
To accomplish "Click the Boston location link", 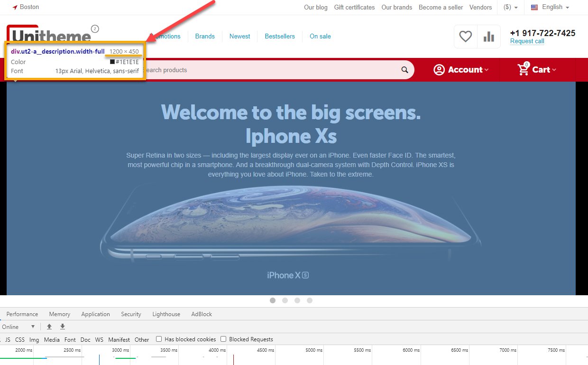I will [x=29, y=7].
